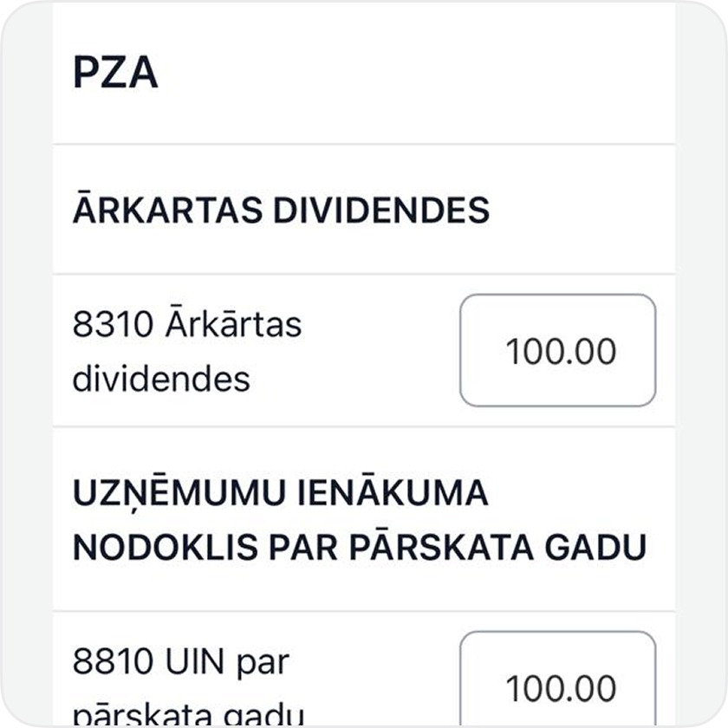Click the 8310 Ārkārtas dividendes amount field
Viewport: 728px width, 728px height.
point(557,350)
